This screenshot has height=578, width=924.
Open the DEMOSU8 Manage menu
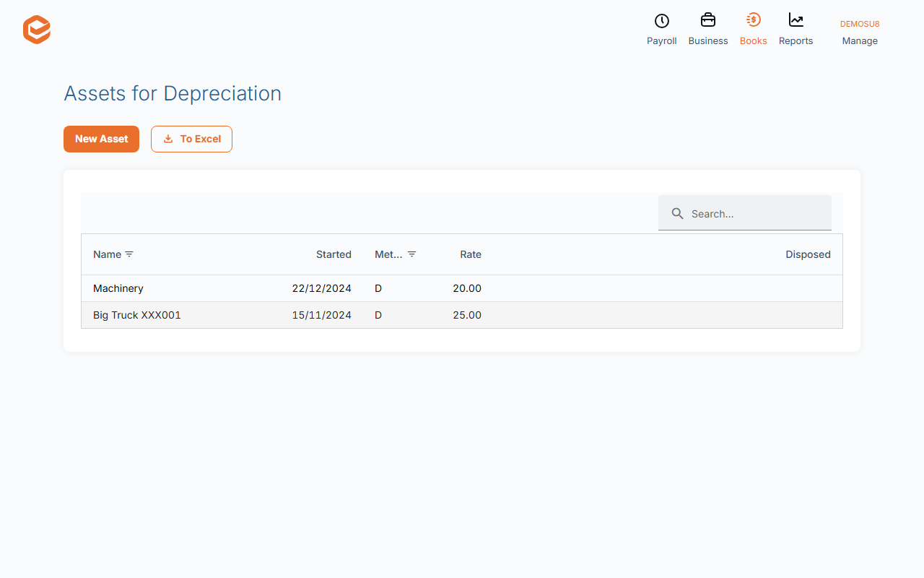(x=860, y=33)
